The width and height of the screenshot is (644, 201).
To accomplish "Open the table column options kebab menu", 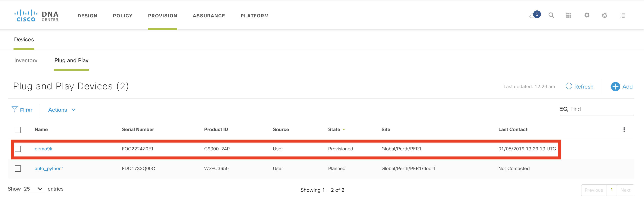I will click(624, 130).
